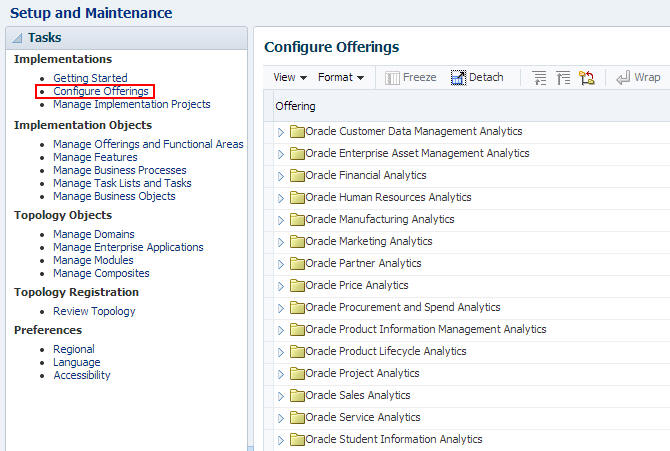This screenshot has height=451, width=670.
Task: Click the Review Topology link
Action: click(94, 311)
